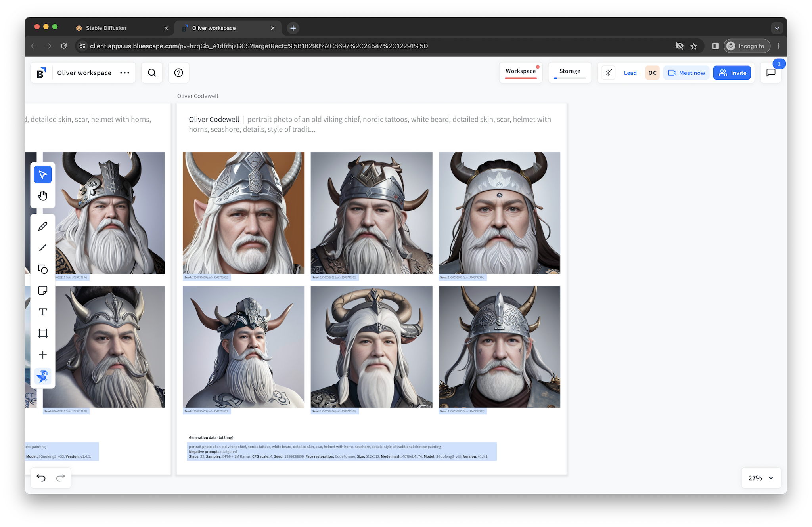Open the three-dot workspace options menu
Screen dimensions: 812x527
[x=124, y=73]
